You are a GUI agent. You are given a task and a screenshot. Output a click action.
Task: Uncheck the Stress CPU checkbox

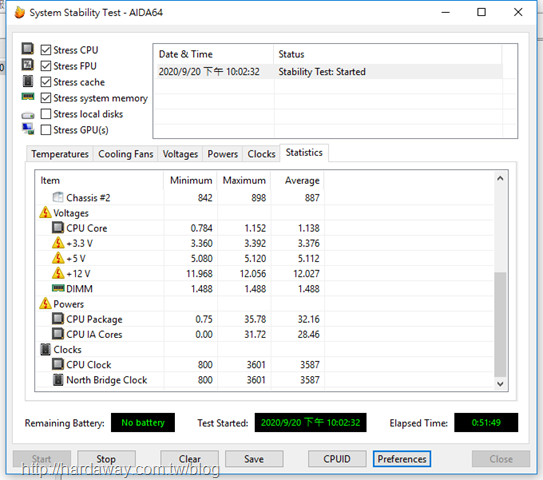[x=46, y=50]
